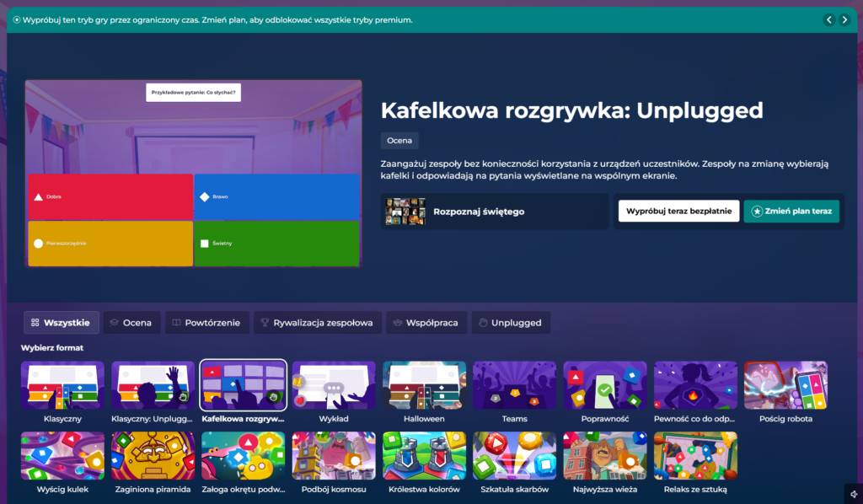Pick the Poprawność format
This screenshot has width=863, height=504.
tap(605, 386)
